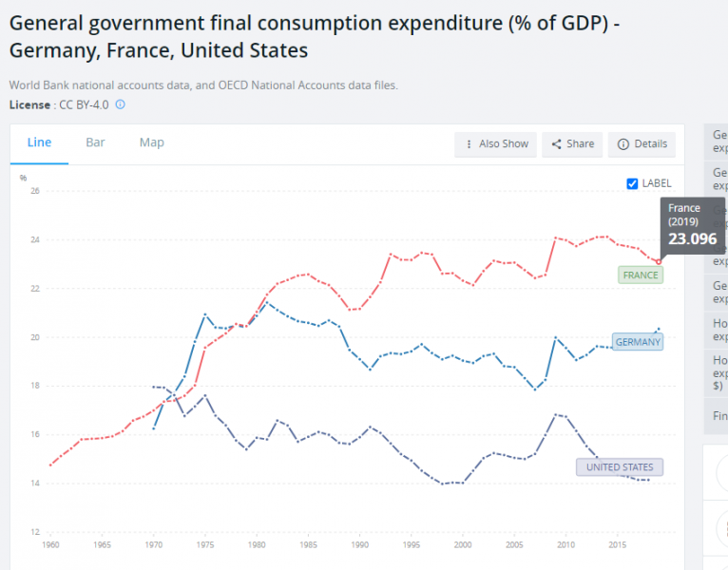Click the CC BY-4.0 license text
The image size is (728, 570).
[x=84, y=104]
